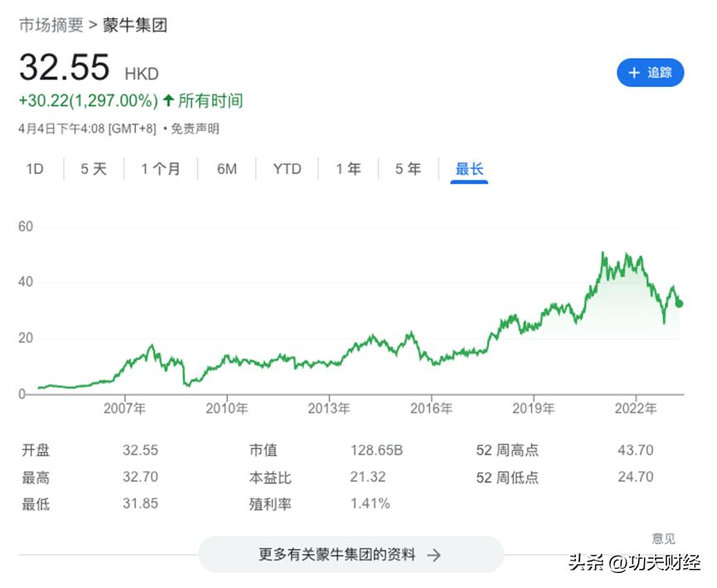Open 更多有关蒙牛集团的资料 link

point(350,555)
